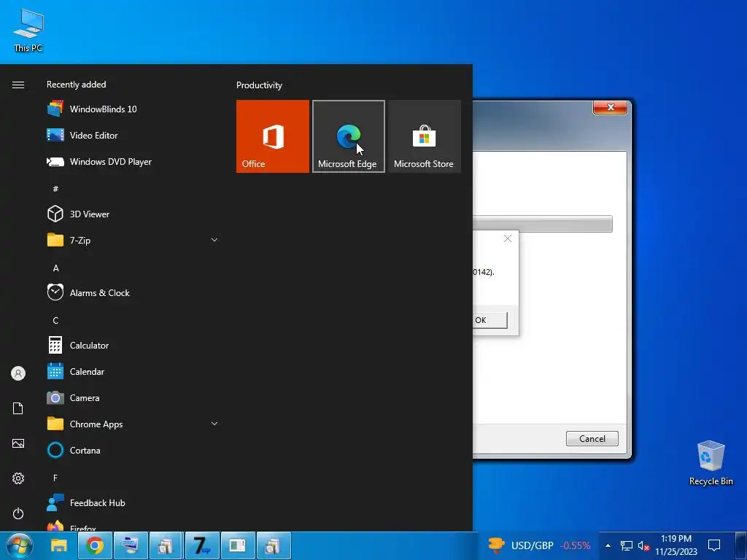
Task: Open WindowBlinds 10 from Recently added
Action: coord(133,109)
